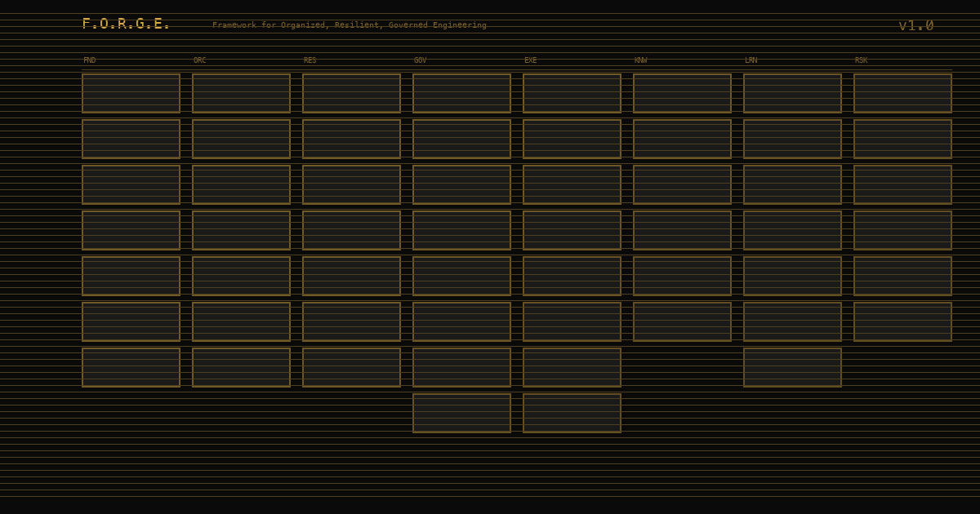This screenshot has height=514, width=980.
Task: Click the second card in the KNW column
Action: pos(680,139)
